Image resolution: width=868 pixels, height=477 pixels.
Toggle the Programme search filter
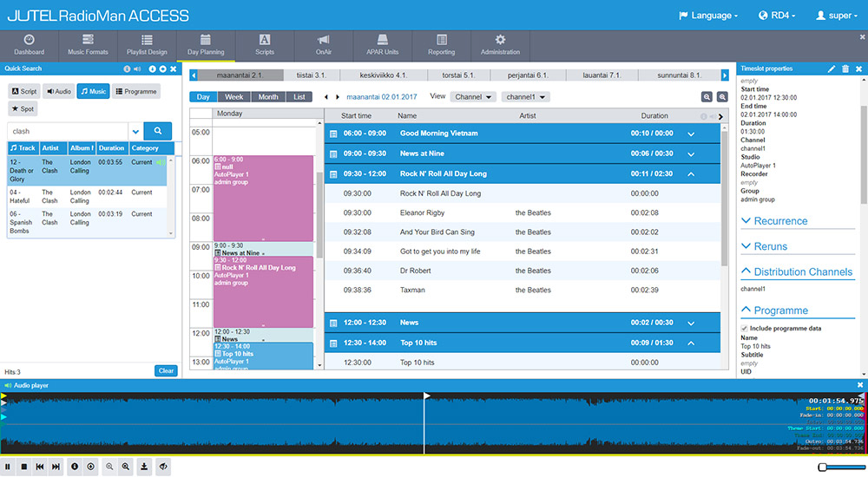136,91
